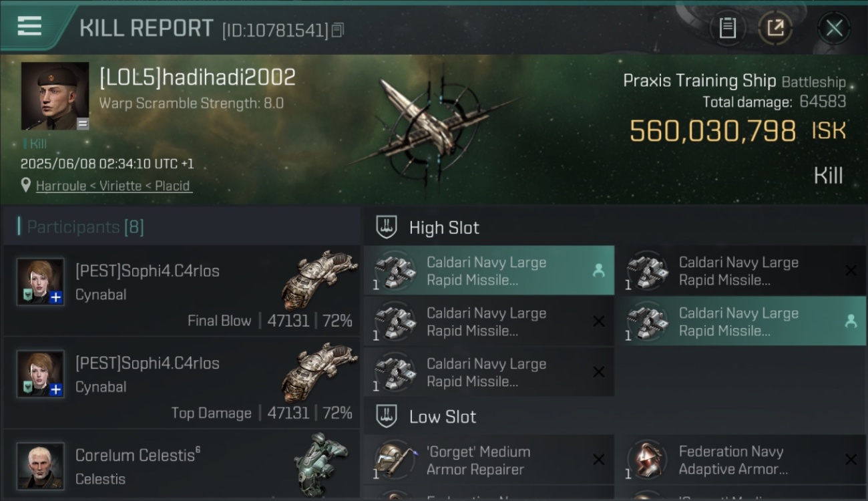The image size is (868, 501).
Task: Open the hamburger menu icon
Action: (29, 27)
